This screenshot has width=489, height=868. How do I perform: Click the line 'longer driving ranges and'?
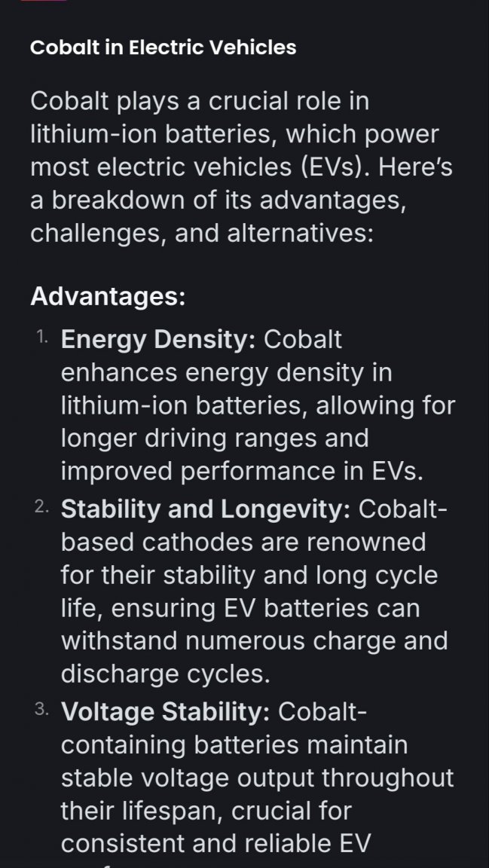pos(214,439)
